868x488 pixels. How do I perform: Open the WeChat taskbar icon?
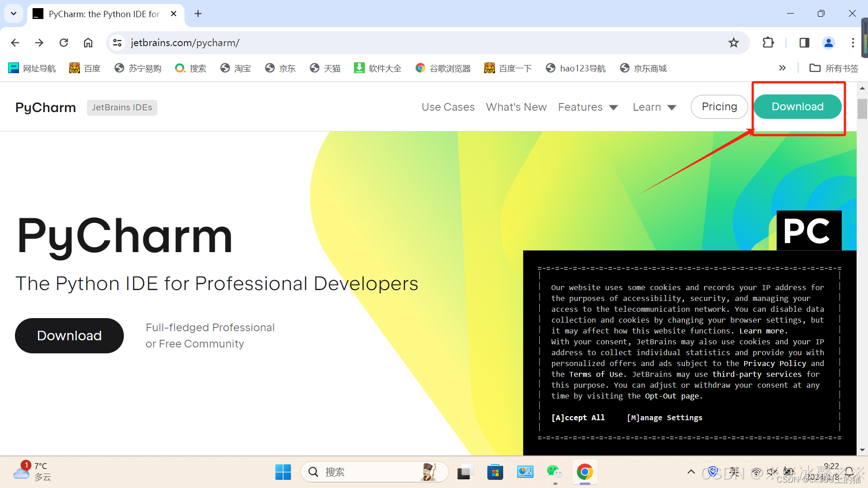(554, 472)
